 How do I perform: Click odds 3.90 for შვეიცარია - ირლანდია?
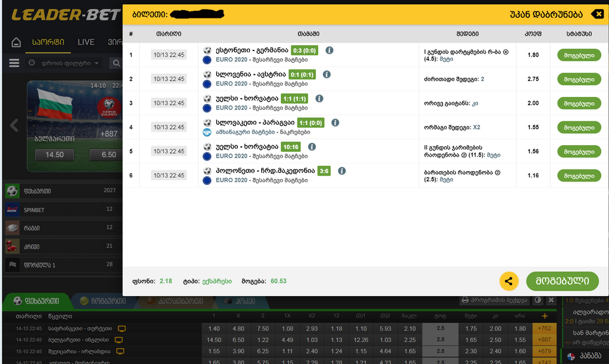238,351
